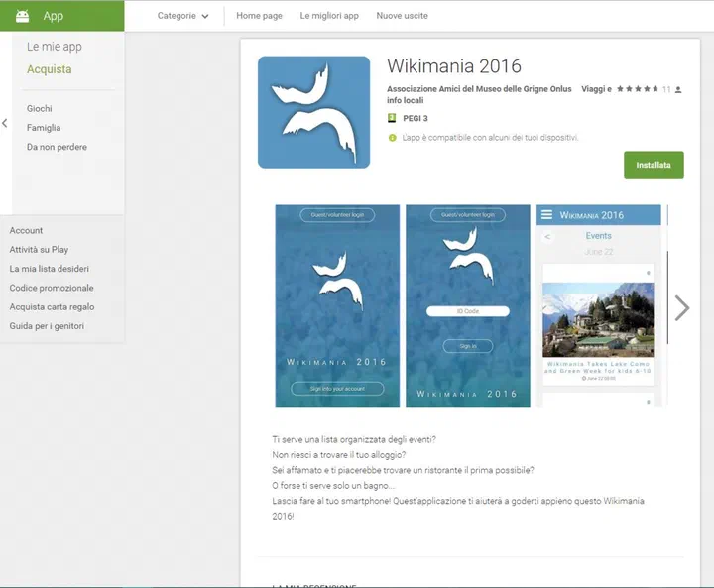The height and width of the screenshot is (588, 714).
Task: Click the compatibility message text
Action: (490, 138)
